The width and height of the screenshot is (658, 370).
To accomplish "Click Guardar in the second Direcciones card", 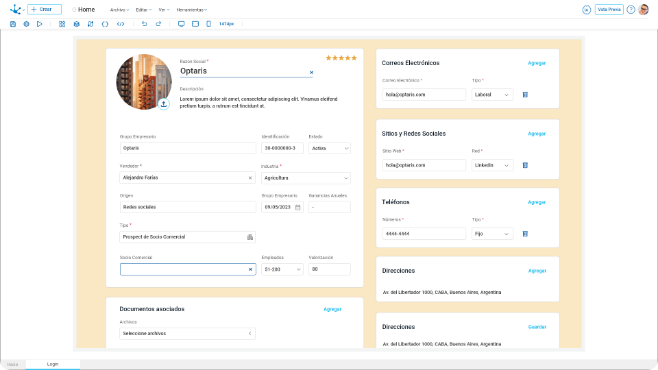I will (x=537, y=327).
